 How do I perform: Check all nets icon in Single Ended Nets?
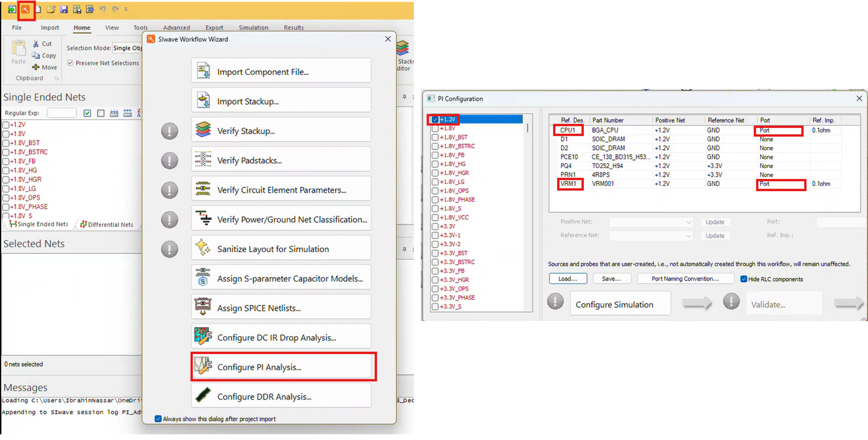pyautogui.click(x=87, y=113)
